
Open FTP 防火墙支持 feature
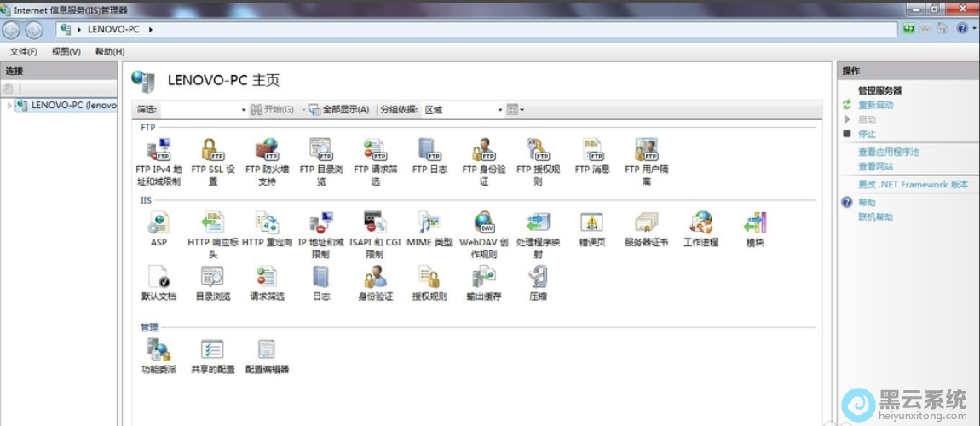(266, 152)
